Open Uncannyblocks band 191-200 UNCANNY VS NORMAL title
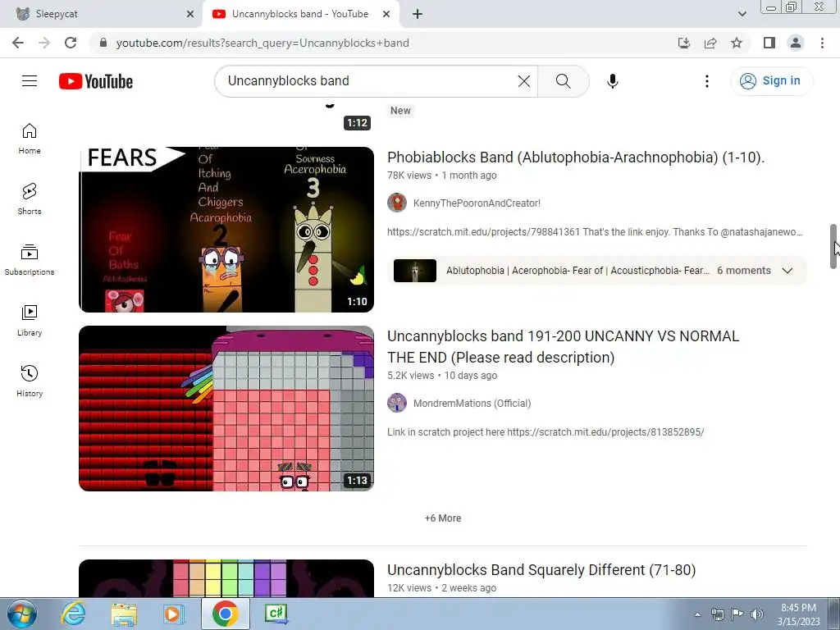The image size is (840, 630). (563, 347)
